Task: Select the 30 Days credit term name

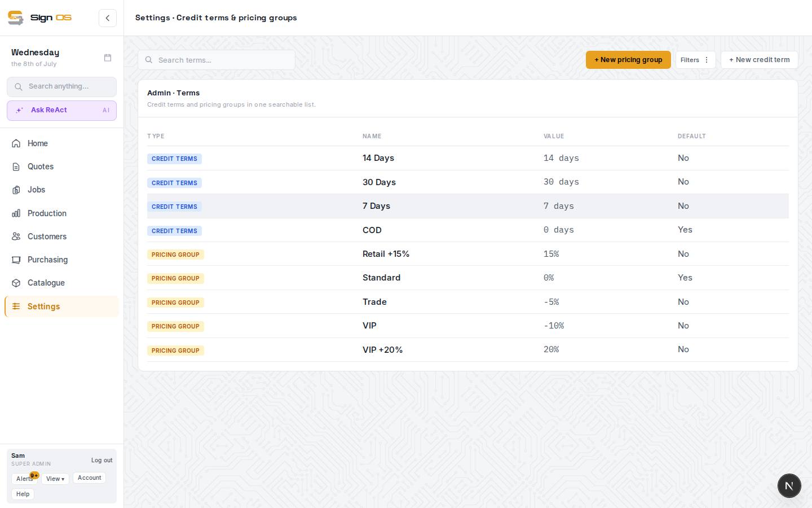Action: click(x=379, y=182)
